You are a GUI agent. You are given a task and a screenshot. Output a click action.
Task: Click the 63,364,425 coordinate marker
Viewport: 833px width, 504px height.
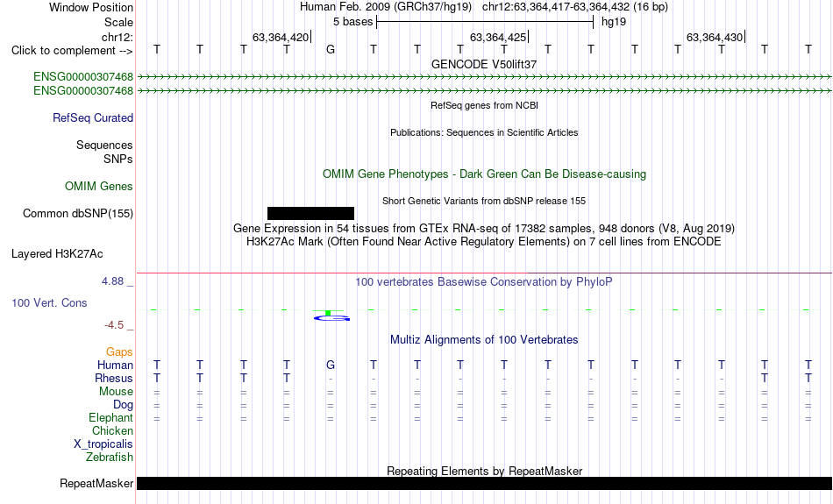tap(498, 37)
